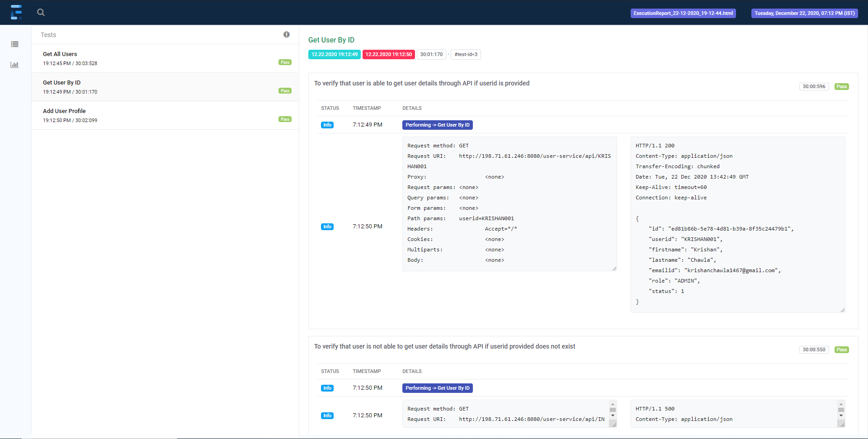Image resolution: width=868 pixels, height=439 pixels.
Task: Open the dashboard charts view
Action: click(x=14, y=65)
